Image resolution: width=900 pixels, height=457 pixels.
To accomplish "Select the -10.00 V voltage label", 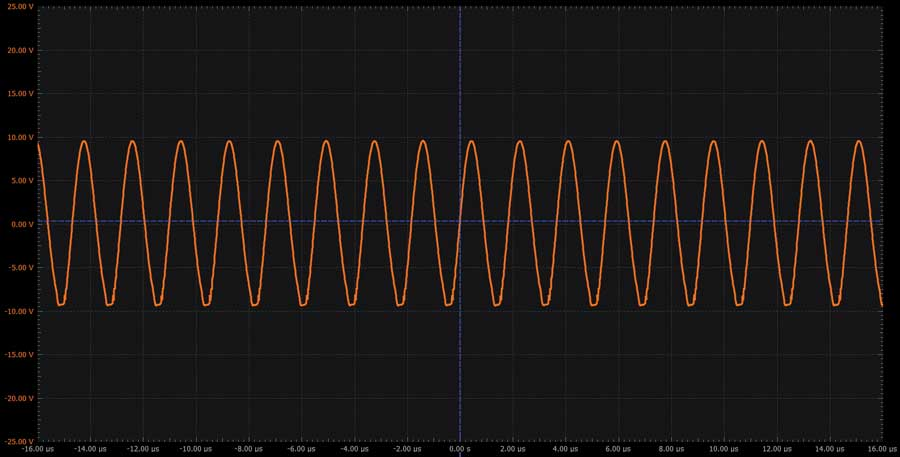I will click(x=18, y=311).
